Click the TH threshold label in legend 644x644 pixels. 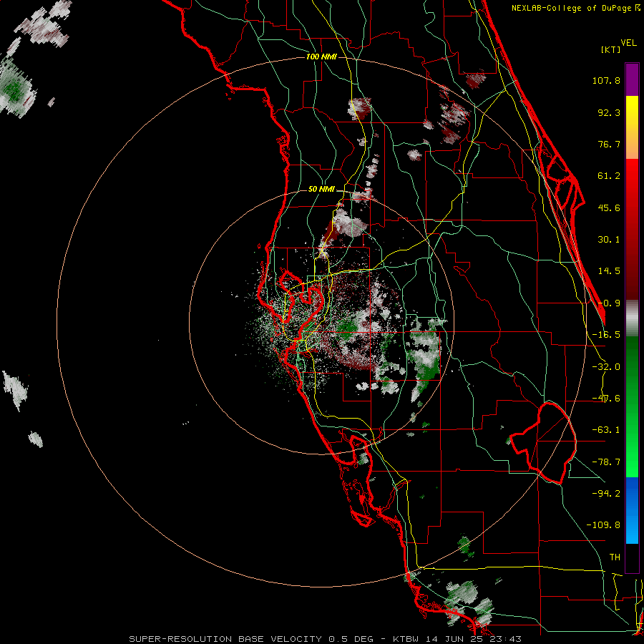point(615,557)
